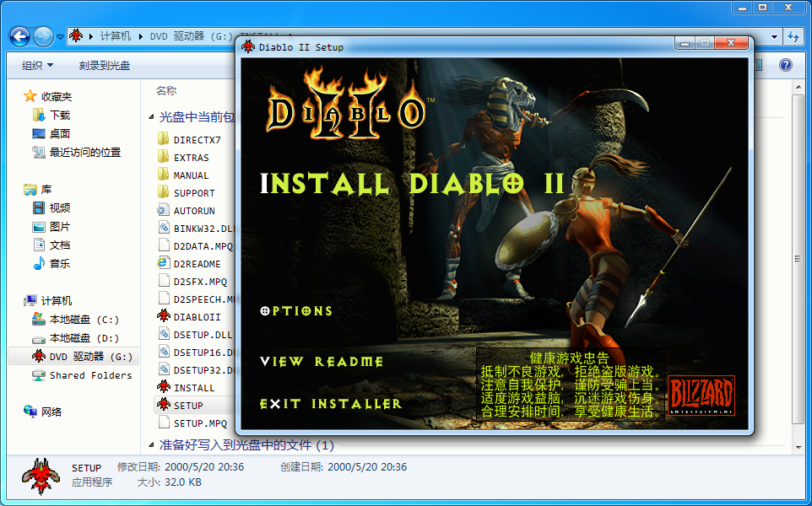Select the BINKW32.DLL file icon
812x506 pixels.
coord(163,228)
